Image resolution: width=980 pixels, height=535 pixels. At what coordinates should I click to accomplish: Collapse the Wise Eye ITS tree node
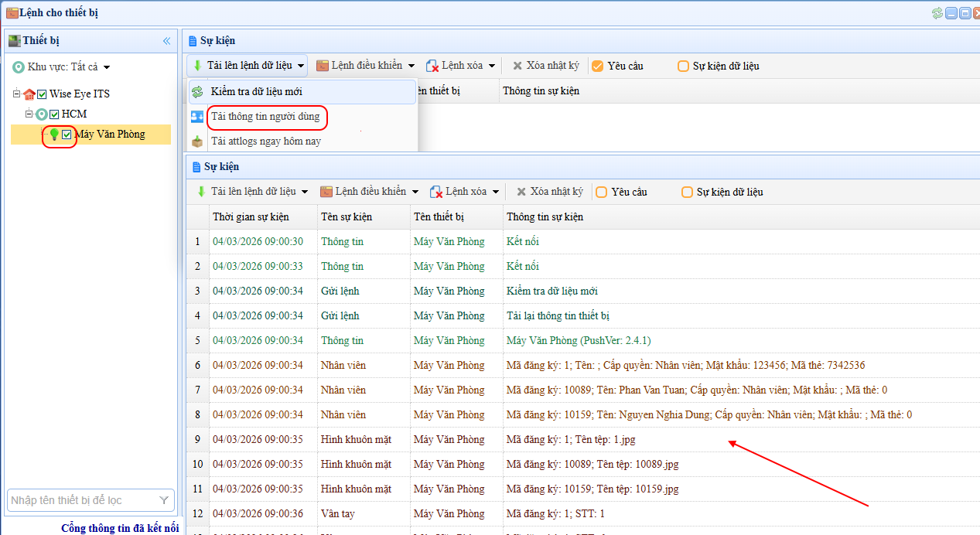coord(16,94)
